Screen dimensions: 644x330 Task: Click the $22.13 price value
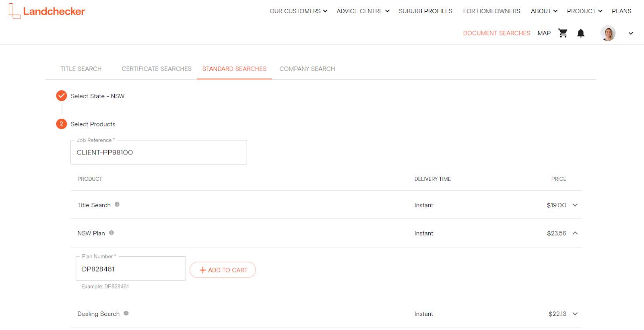pos(557,314)
